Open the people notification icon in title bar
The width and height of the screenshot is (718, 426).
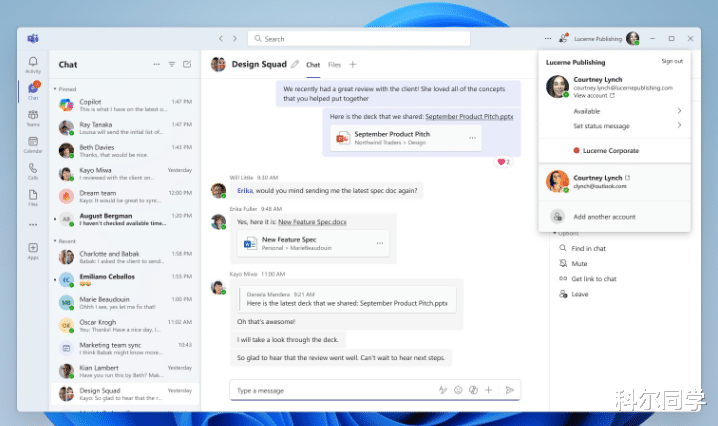coord(563,38)
